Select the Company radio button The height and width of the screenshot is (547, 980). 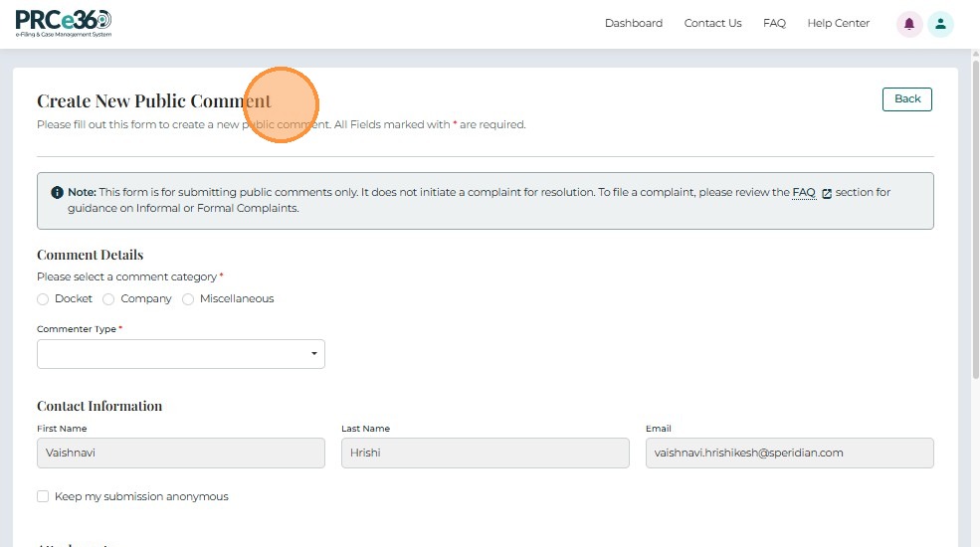pyautogui.click(x=108, y=299)
